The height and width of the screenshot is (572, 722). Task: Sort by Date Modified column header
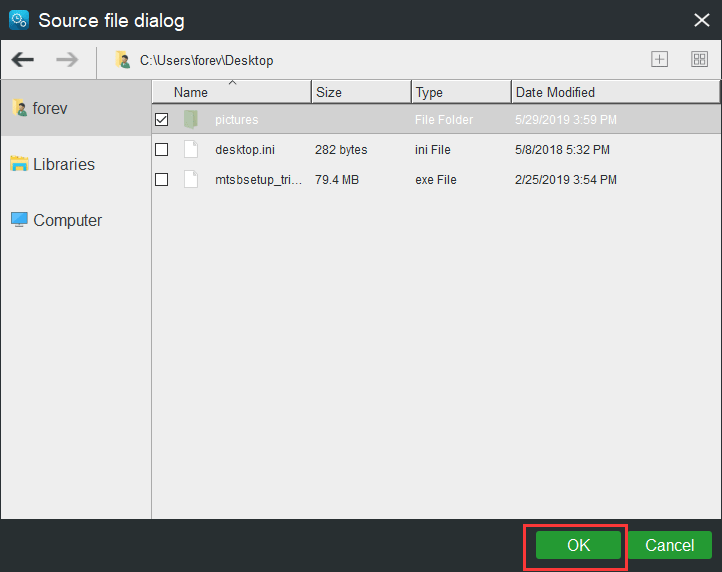pos(555,92)
